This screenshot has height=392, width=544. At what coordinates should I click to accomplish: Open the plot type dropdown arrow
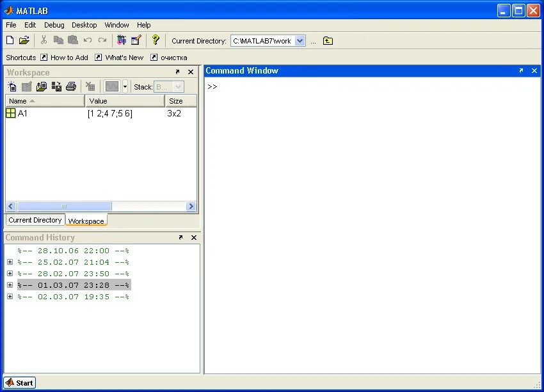(125, 86)
